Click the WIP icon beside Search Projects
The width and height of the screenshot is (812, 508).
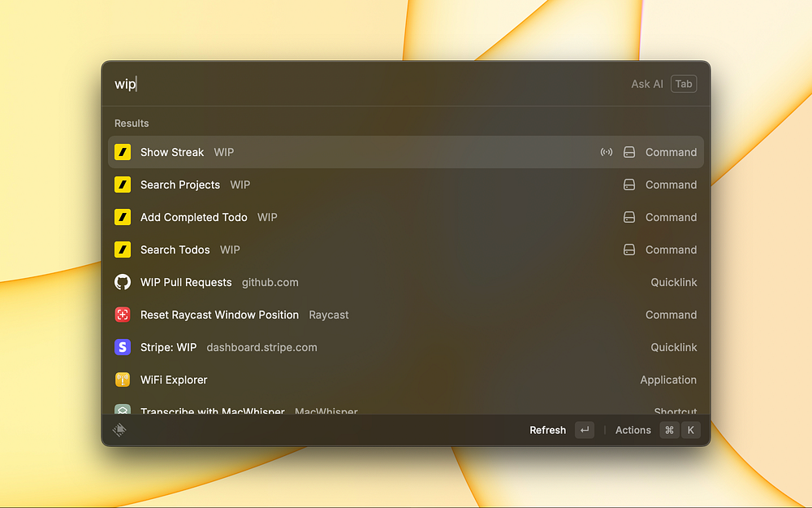point(123,185)
